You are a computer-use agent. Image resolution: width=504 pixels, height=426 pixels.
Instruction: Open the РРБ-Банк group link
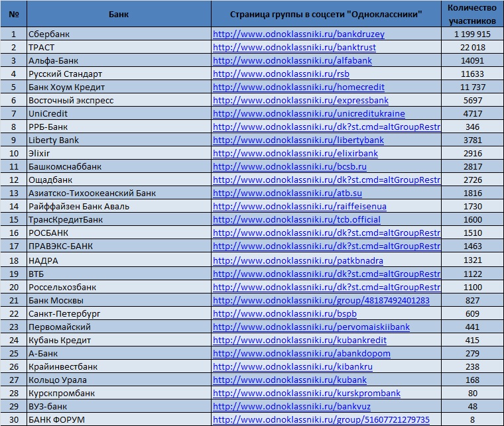[326, 127]
